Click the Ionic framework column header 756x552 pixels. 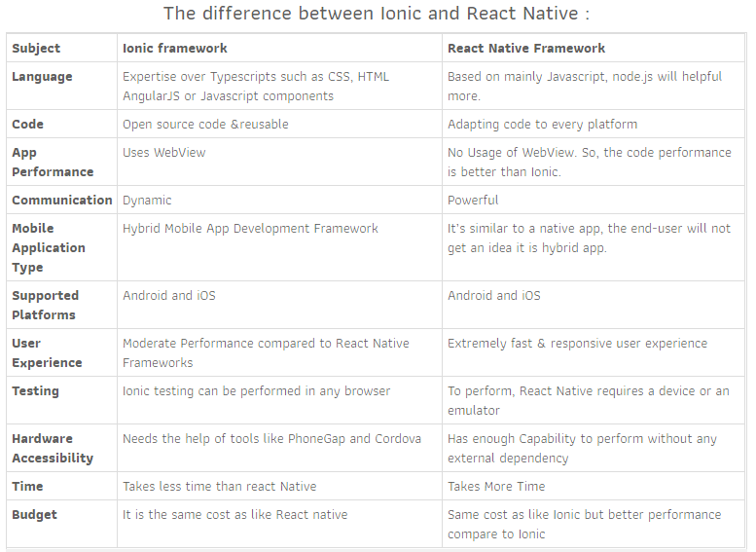(x=174, y=49)
